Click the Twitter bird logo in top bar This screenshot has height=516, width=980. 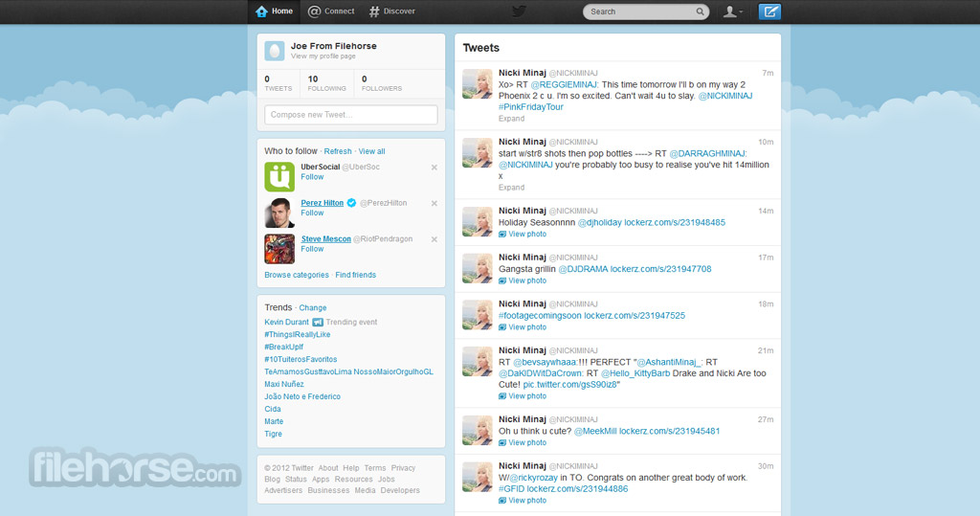click(519, 11)
